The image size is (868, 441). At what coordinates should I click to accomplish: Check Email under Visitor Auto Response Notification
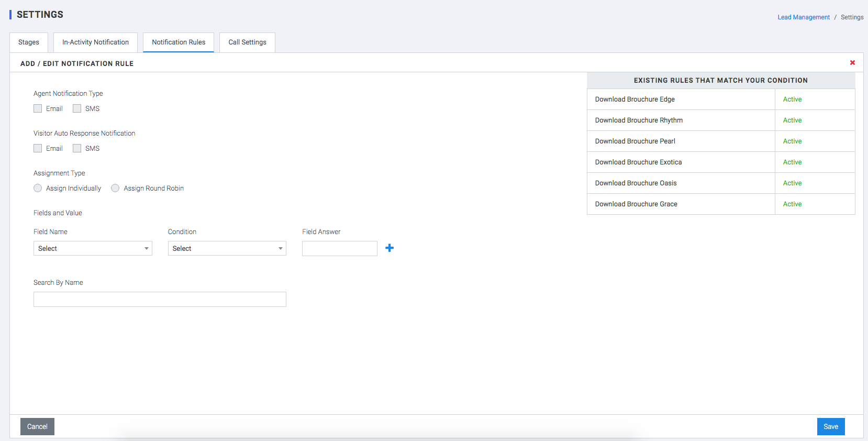(x=38, y=148)
